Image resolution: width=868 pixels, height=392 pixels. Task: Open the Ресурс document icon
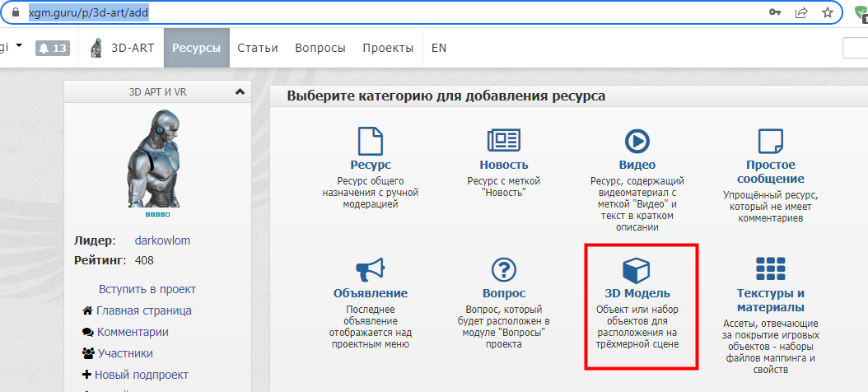pos(371,141)
